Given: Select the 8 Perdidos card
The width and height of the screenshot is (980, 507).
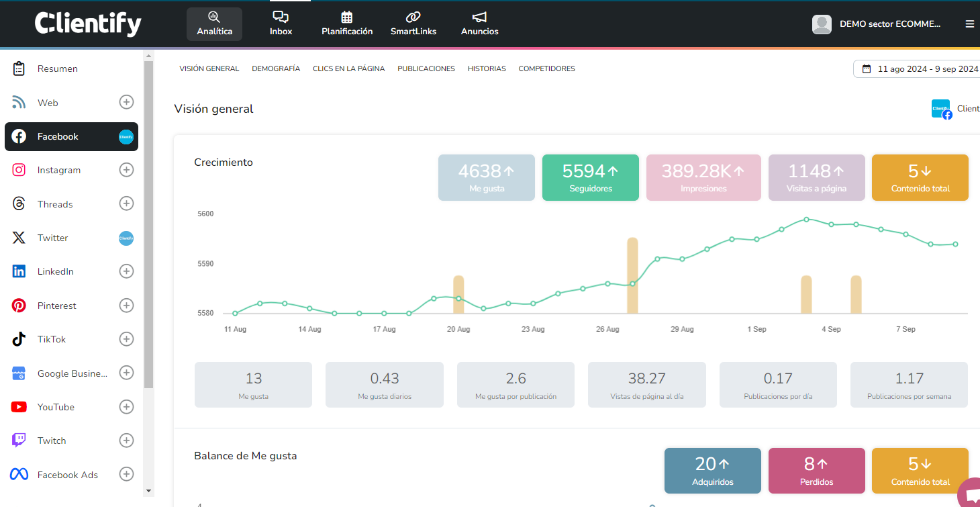Looking at the screenshot, I should [817, 471].
